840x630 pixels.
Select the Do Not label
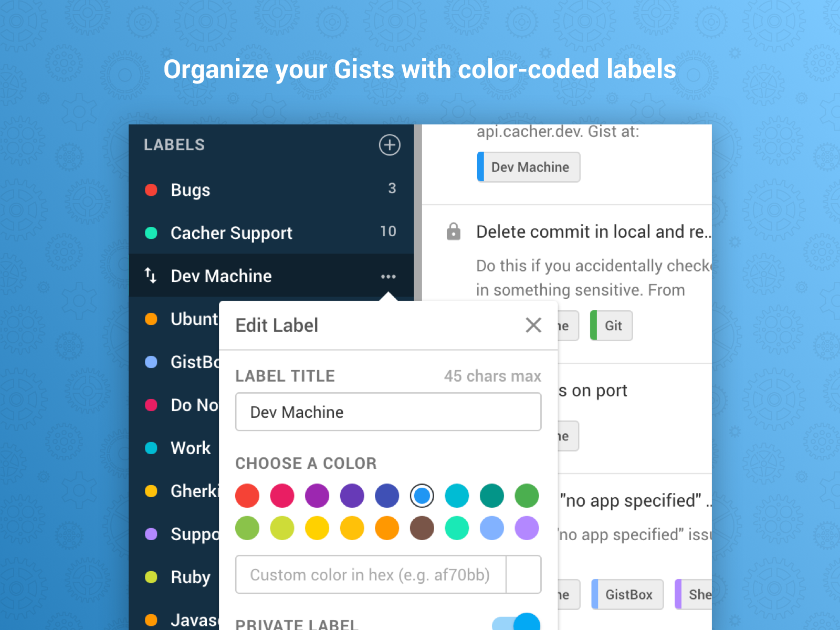coord(174,405)
